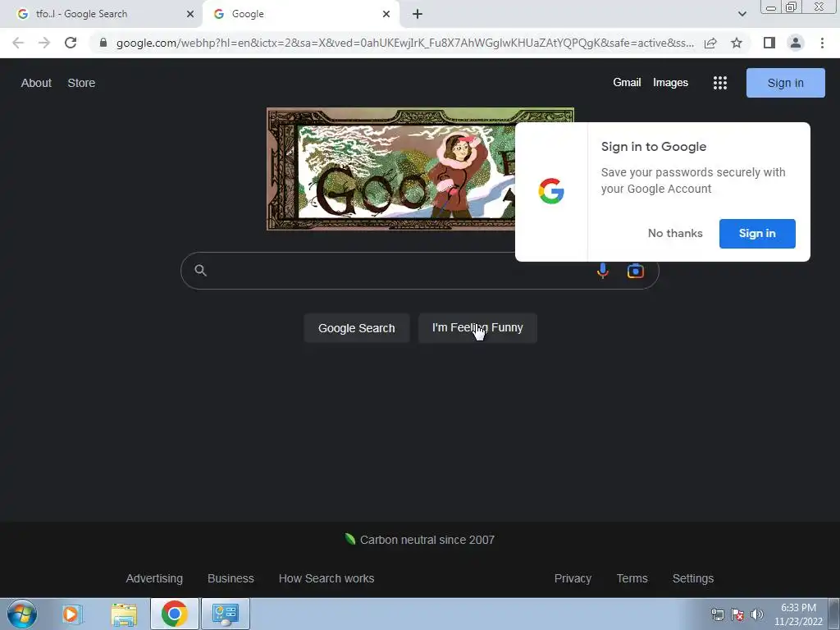Image resolution: width=840 pixels, height=630 pixels.
Task: Open the clock showing 6:33 PM
Action: [x=798, y=614]
